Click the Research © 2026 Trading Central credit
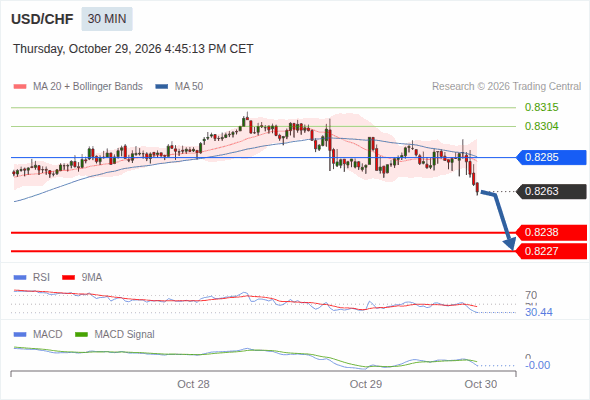The height and width of the screenshot is (400, 590). 506,87
